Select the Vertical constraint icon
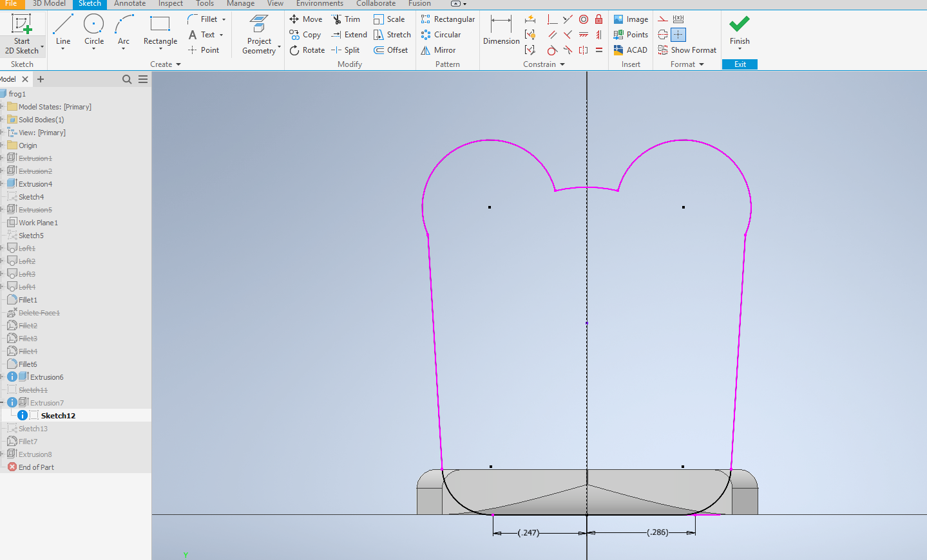The width and height of the screenshot is (927, 560). 599,35
